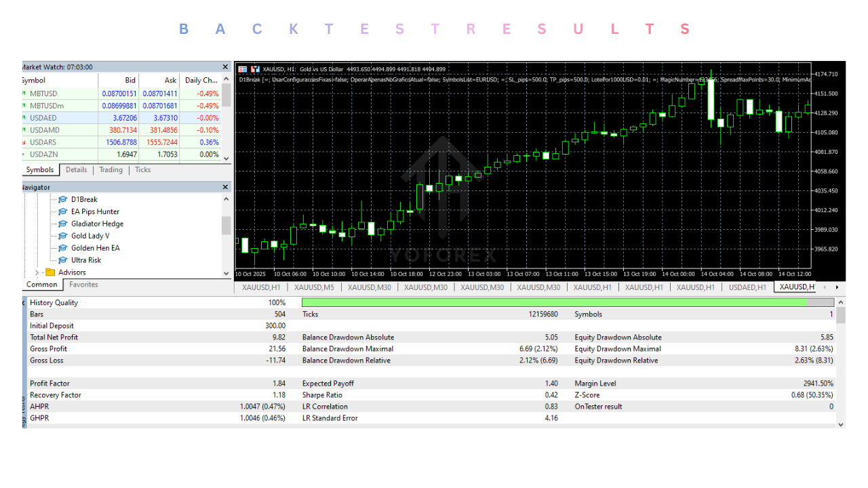
Task: Select the XAUUSD,M5 chart tab
Action: (x=315, y=287)
